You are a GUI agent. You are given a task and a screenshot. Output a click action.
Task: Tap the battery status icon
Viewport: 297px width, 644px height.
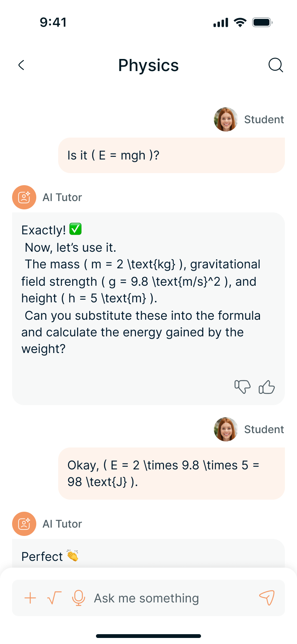coord(262,23)
